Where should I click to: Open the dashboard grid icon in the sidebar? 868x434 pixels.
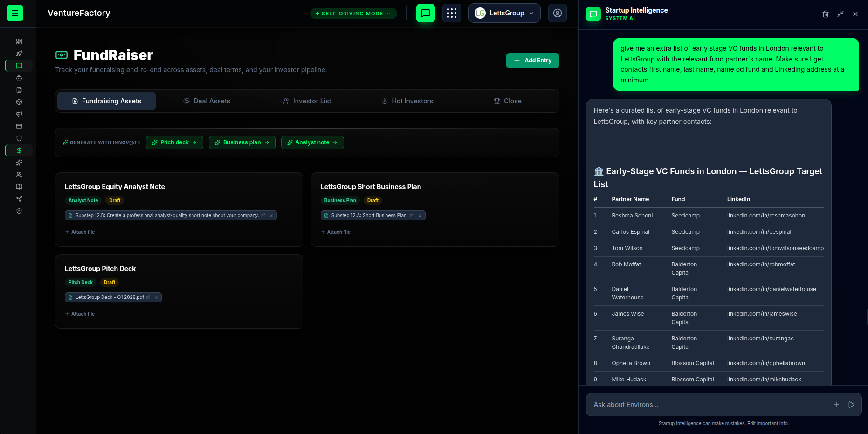[x=19, y=41]
